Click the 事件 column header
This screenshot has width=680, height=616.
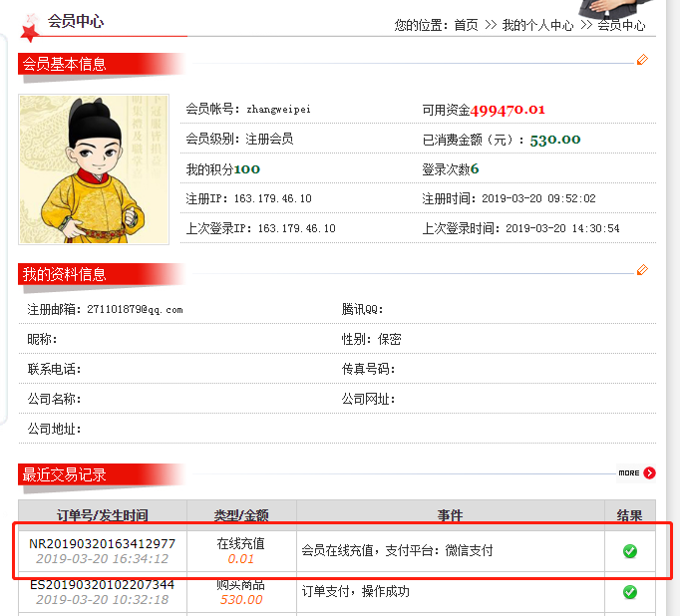pos(450,515)
